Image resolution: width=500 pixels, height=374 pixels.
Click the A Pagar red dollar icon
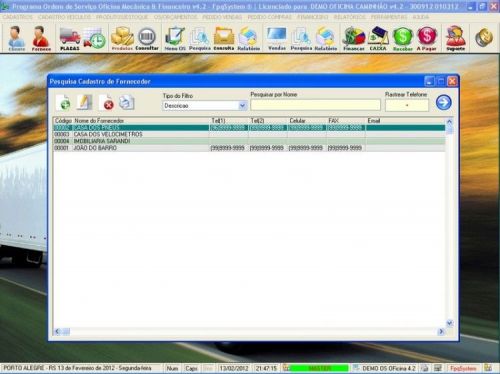(426, 38)
